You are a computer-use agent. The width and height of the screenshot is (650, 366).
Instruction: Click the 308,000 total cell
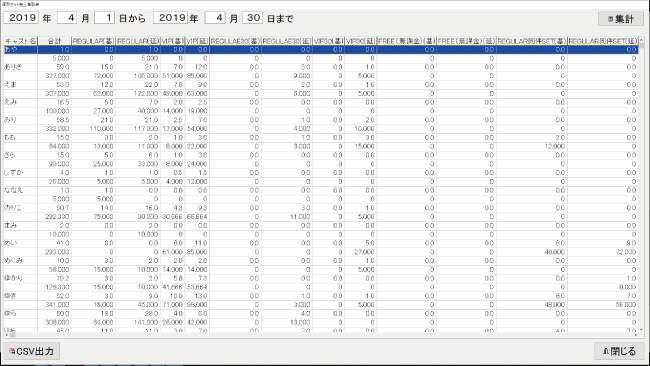[54, 322]
